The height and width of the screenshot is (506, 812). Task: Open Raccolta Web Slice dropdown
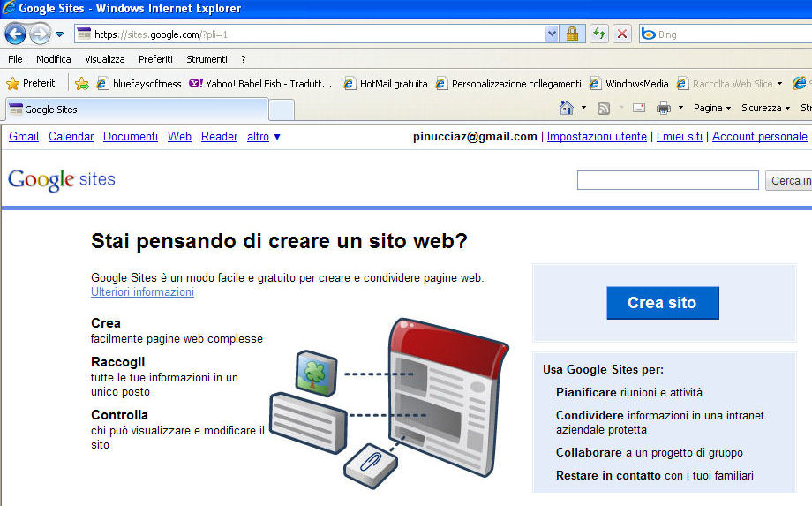730,83
